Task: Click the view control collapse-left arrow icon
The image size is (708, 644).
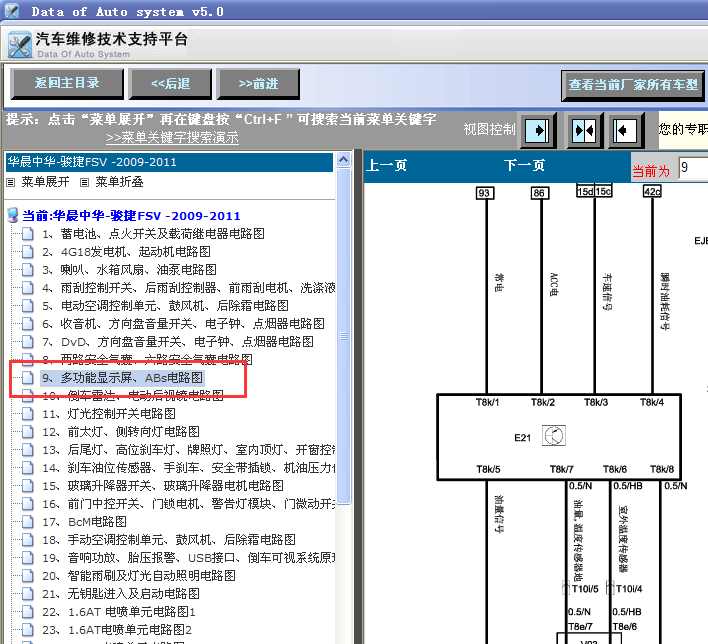Action: click(x=625, y=131)
